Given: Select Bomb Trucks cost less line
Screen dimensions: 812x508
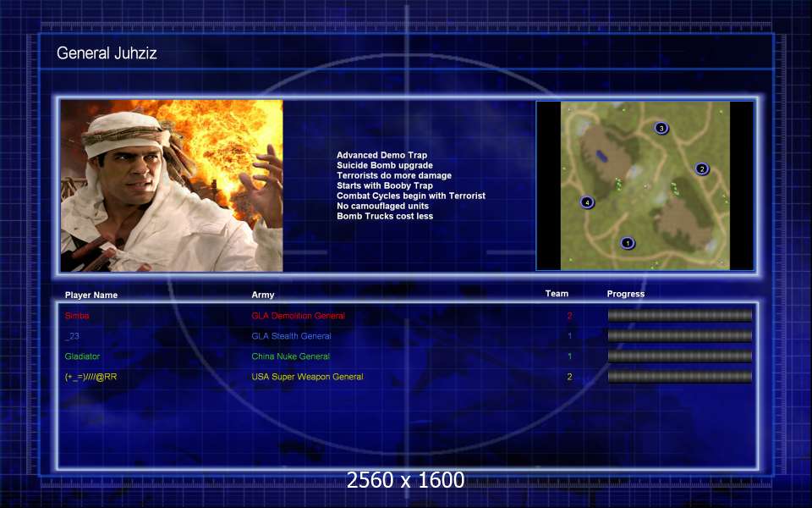Looking at the screenshot, I should [385, 216].
